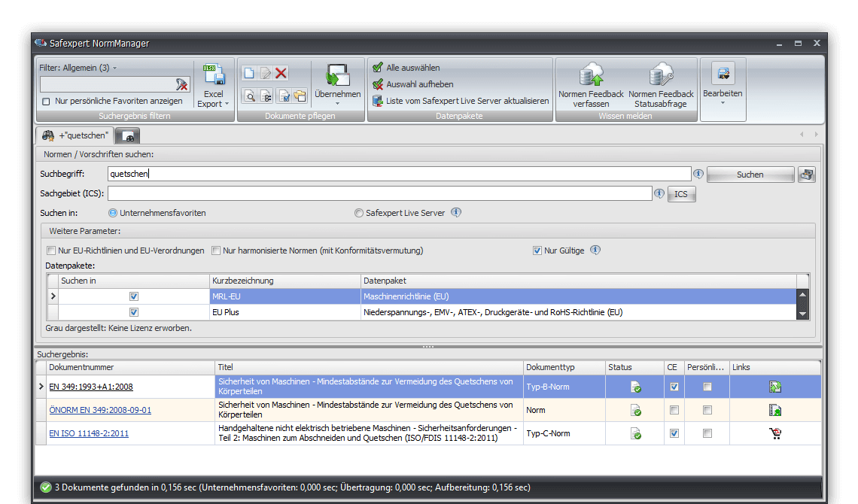Click the document scissors icon

tap(266, 96)
